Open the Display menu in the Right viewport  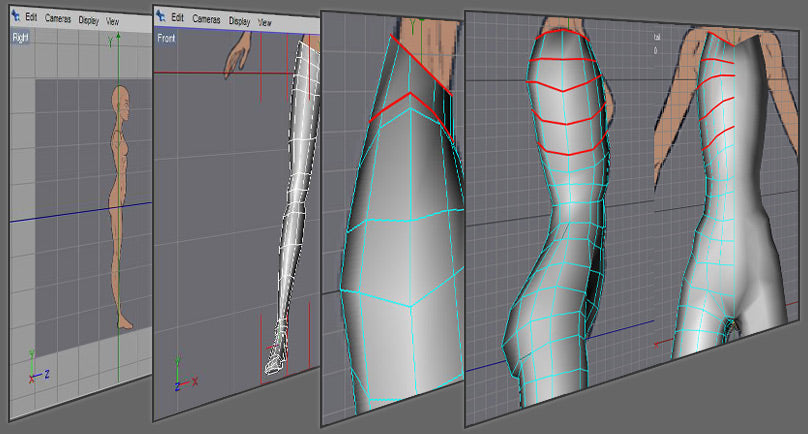pos(89,20)
